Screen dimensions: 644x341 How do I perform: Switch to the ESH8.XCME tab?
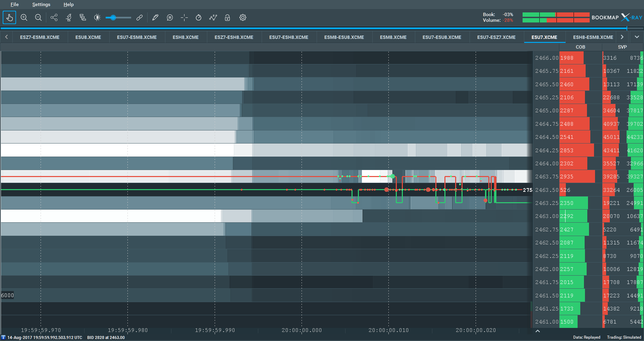(185, 37)
